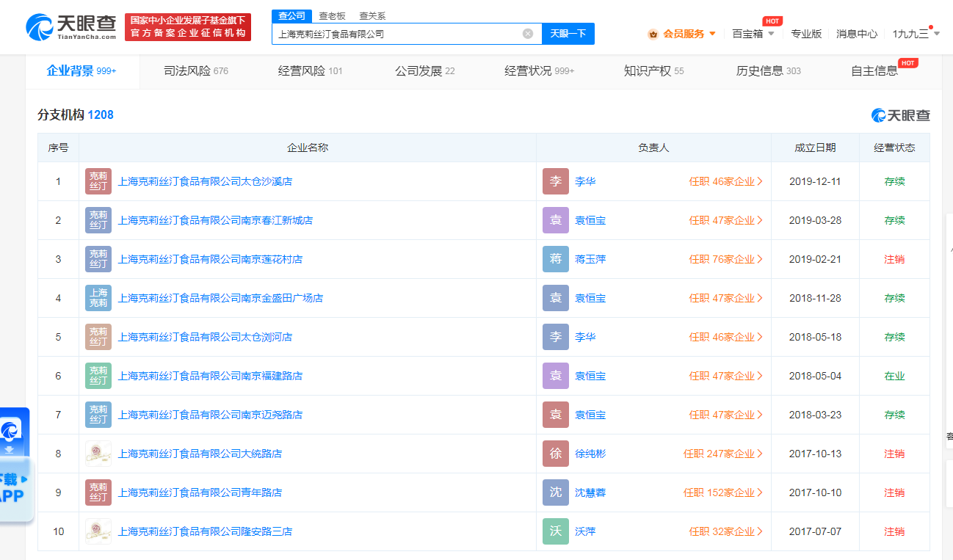Click the TianYanCha logo in header
This screenshot has height=560, width=953.
click(71, 27)
